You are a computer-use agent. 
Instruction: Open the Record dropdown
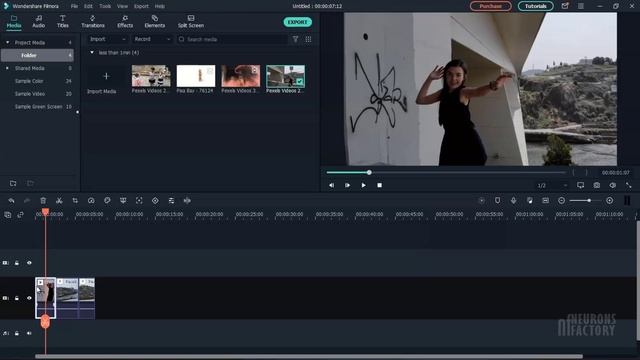coord(152,39)
